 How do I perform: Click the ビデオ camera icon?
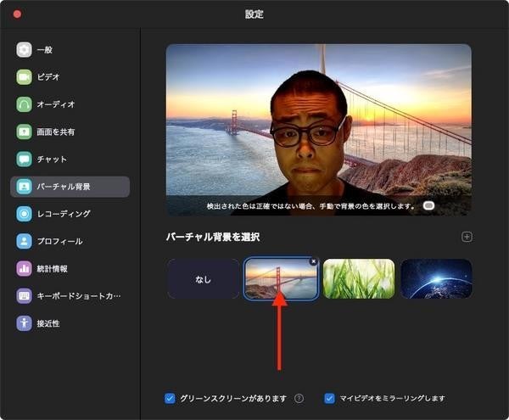tap(24, 77)
